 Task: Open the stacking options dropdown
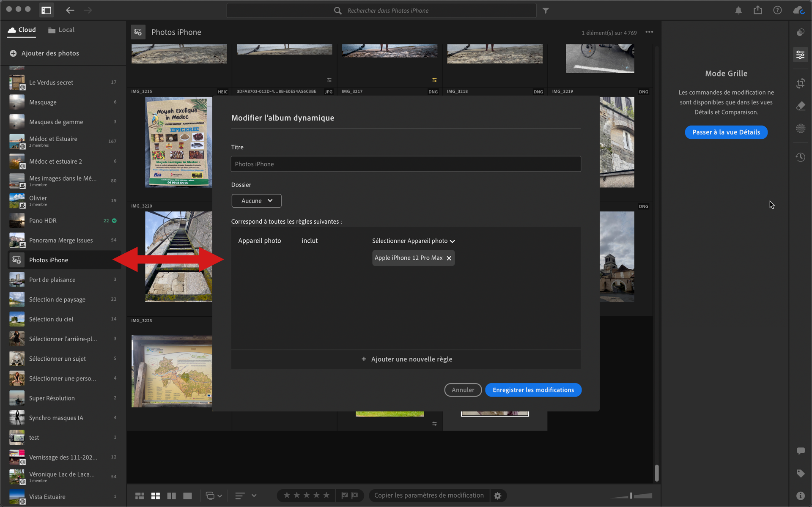pyautogui.click(x=214, y=496)
